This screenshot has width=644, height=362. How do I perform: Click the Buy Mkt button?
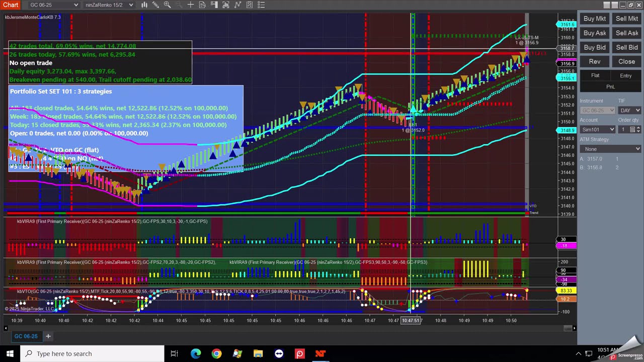[595, 19]
